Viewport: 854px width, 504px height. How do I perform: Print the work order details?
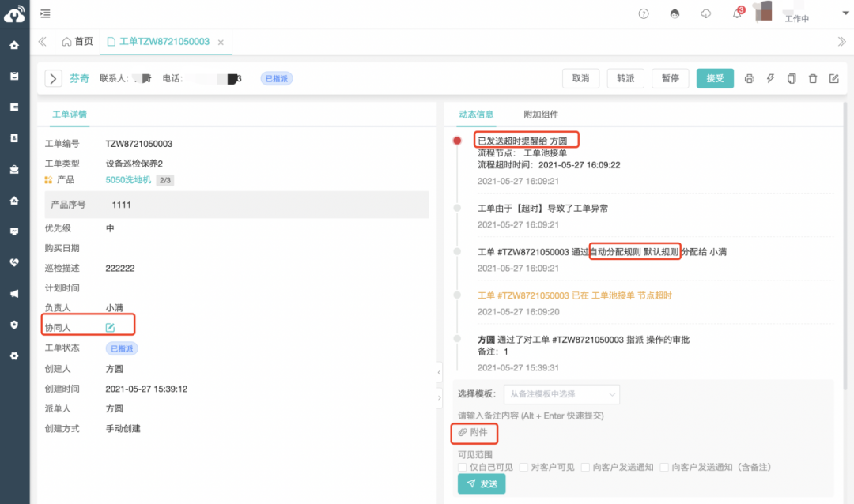tap(749, 78)
